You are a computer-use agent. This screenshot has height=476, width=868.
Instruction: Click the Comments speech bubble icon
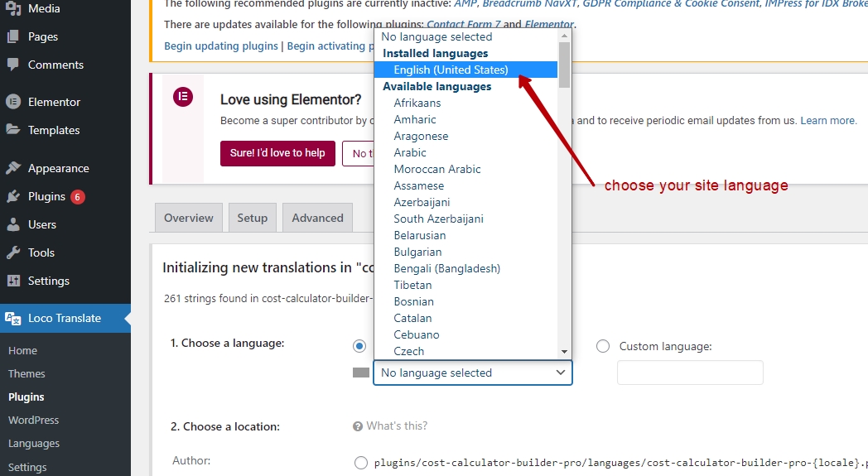click(x=13, y=65)
